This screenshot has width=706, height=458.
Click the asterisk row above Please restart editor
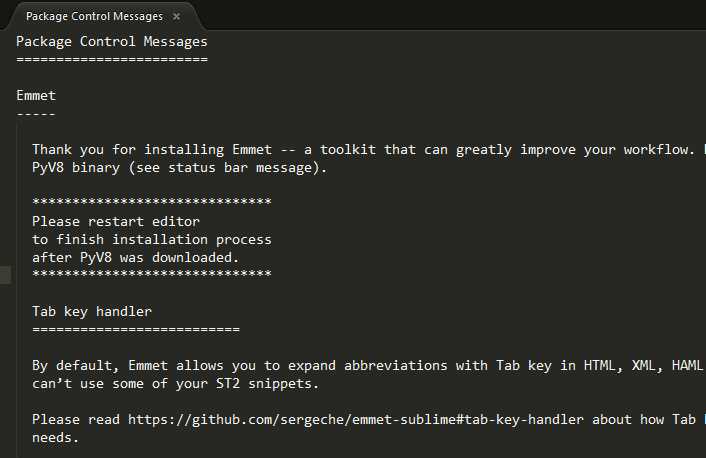pyautogui.click(x=151, y=204)
